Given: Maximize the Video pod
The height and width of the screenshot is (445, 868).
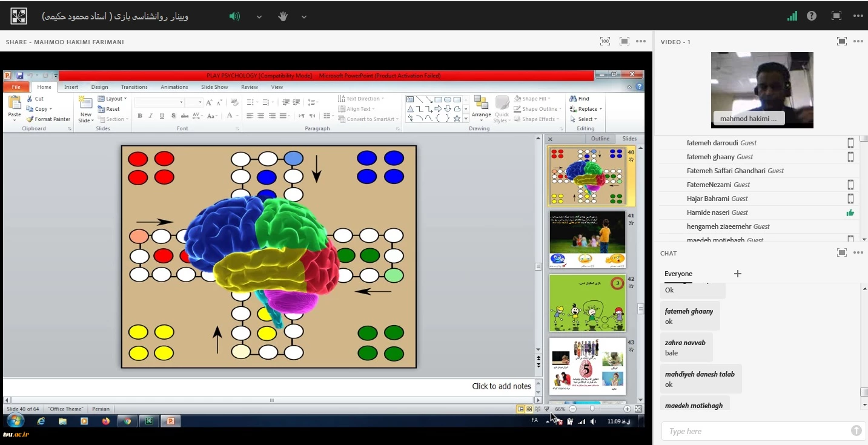Looking at the screenshot, I should [841, 41].
